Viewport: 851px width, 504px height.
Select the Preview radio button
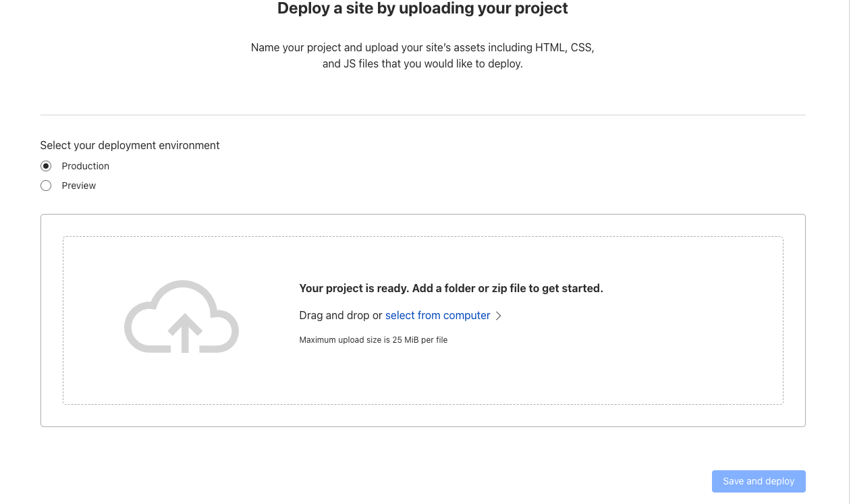tap(46, 186)
